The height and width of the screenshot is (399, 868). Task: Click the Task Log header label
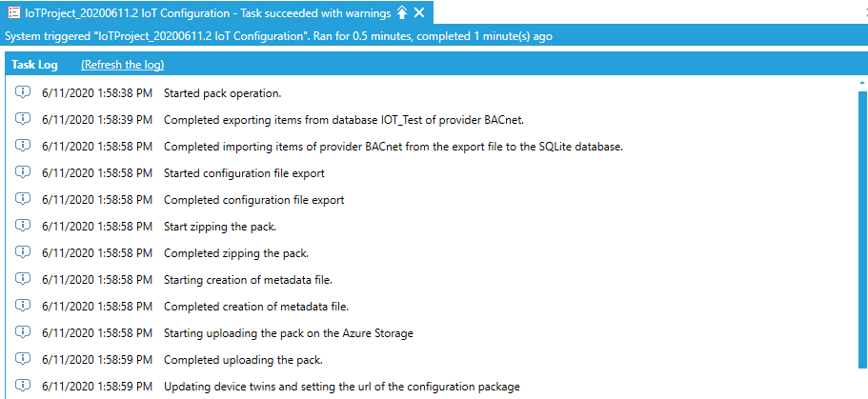click(x=35, y=65)
